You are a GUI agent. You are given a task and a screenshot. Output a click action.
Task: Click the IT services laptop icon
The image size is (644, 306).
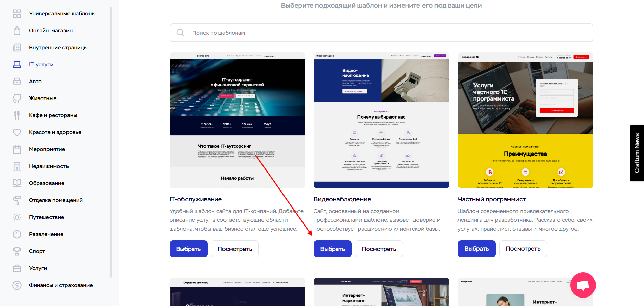coord(17,65)
